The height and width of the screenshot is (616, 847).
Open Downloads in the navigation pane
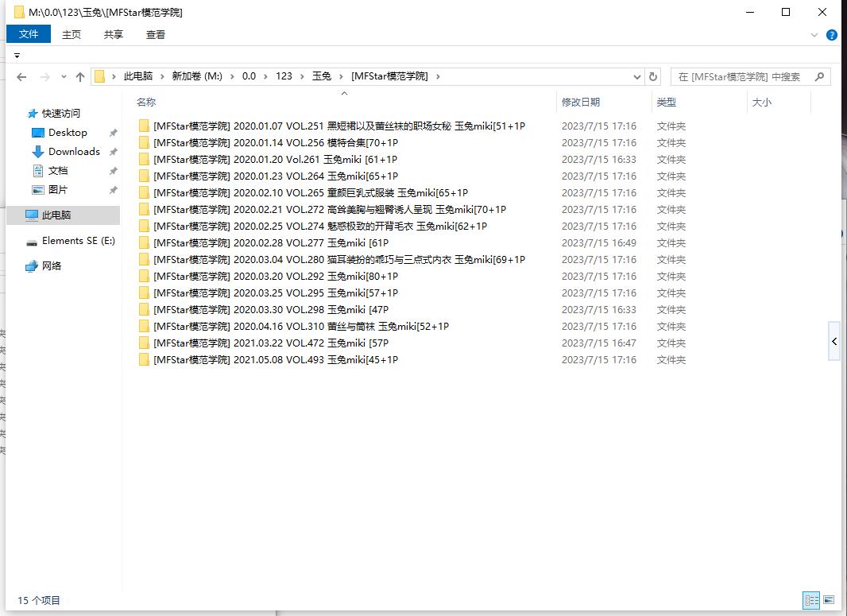click(74, 152)
